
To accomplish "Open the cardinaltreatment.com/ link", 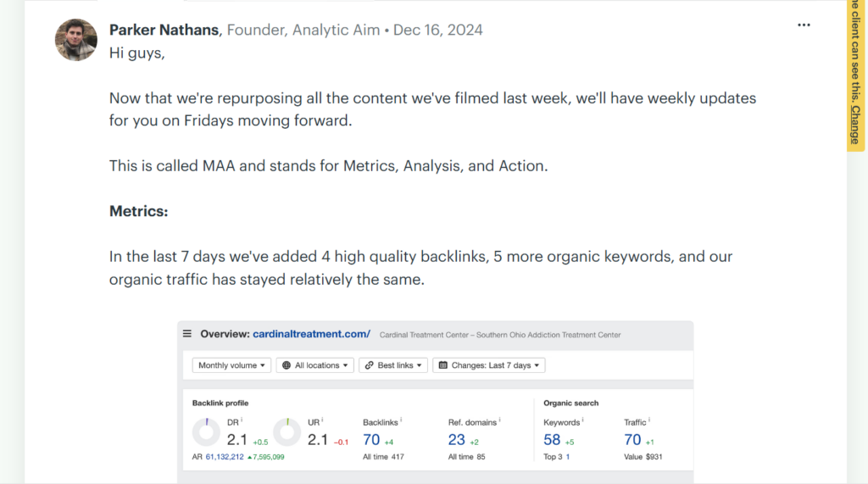I will pyautogui.click(x=312, y=334).
